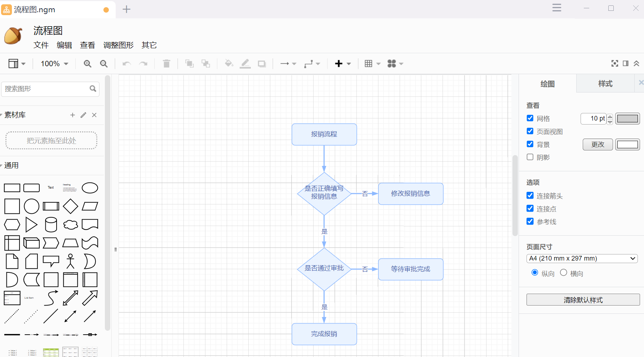Viewport: 644px width, 357px height.
Task: Toggle the 连接箭头 checkbox
Action: pos(530,195)
